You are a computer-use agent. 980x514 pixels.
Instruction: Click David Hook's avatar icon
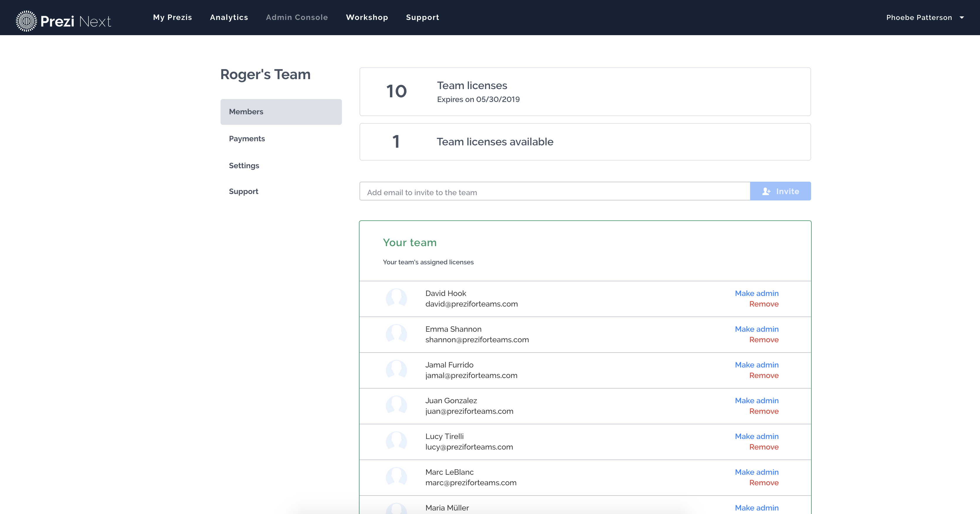click(396, 298)
